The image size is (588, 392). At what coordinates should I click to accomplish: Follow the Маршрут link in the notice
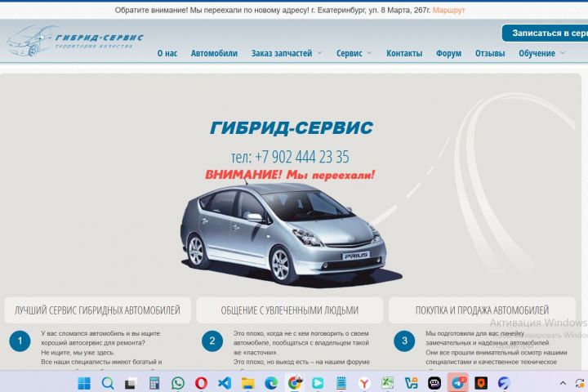[x=448, y=10]
